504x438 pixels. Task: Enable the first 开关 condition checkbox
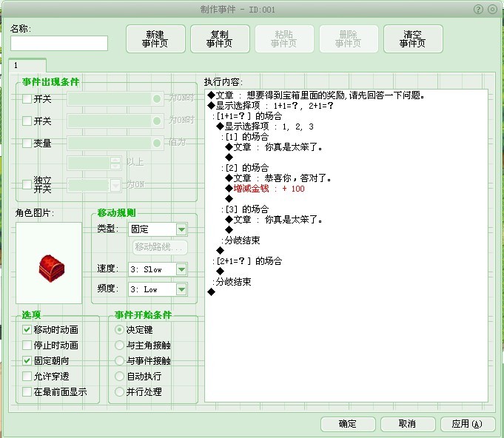click(27, 98)
